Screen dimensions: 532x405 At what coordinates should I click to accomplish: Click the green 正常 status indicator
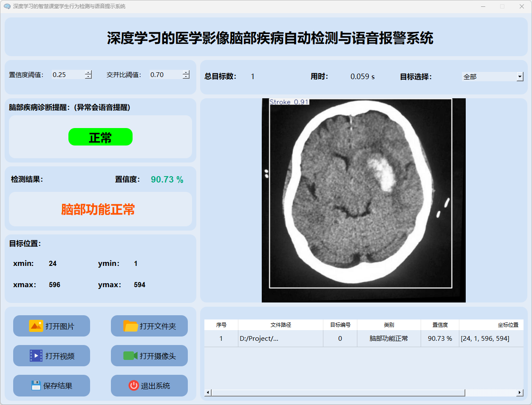click(100, 137)
